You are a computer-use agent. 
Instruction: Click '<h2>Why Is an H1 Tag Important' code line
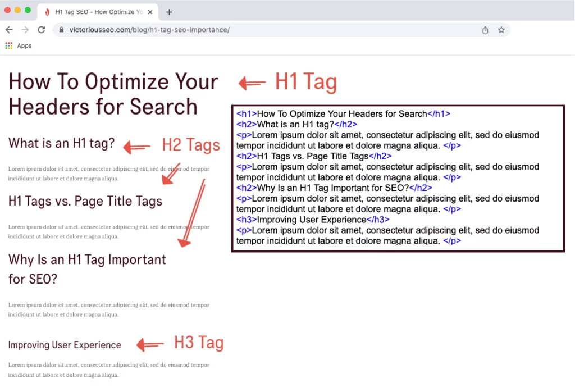(x=334, y=188)
